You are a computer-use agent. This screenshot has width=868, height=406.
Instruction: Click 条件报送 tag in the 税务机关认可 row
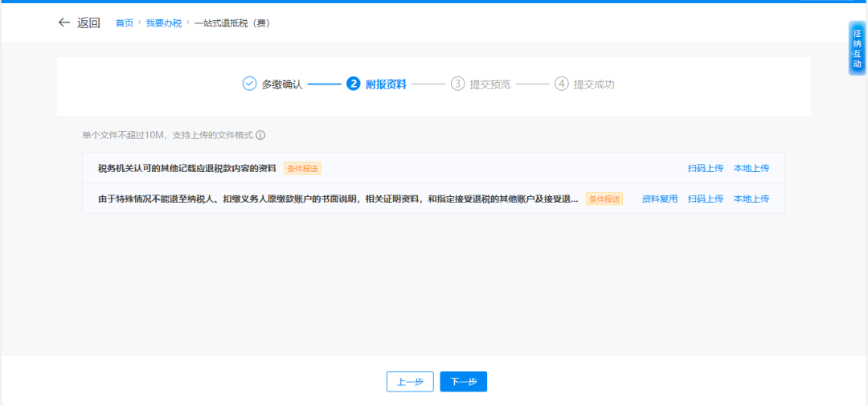pos(302,168)
